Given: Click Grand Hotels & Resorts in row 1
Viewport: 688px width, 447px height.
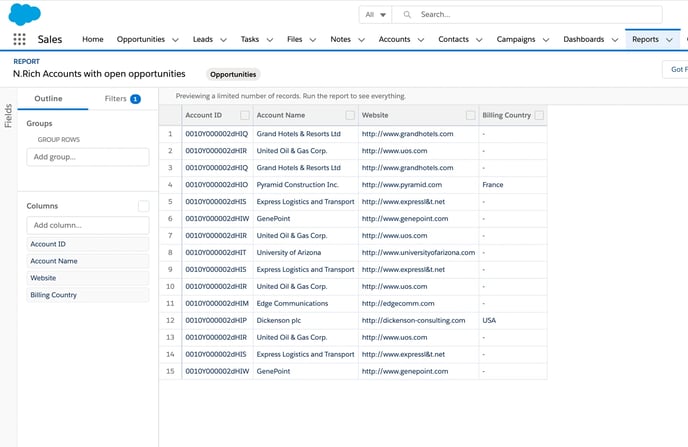Looking at the screenshot, I should click(298, 134).
